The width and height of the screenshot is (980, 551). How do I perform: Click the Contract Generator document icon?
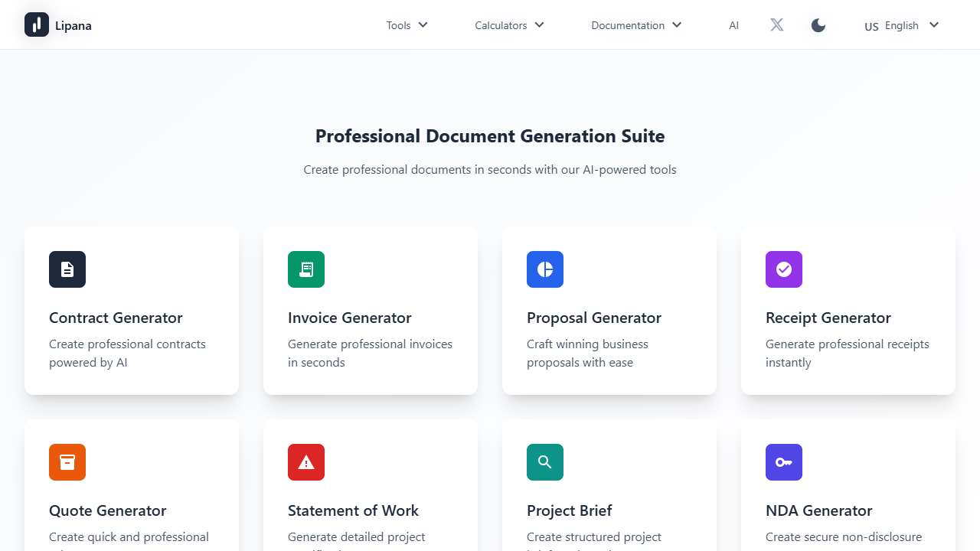[67, 269]
